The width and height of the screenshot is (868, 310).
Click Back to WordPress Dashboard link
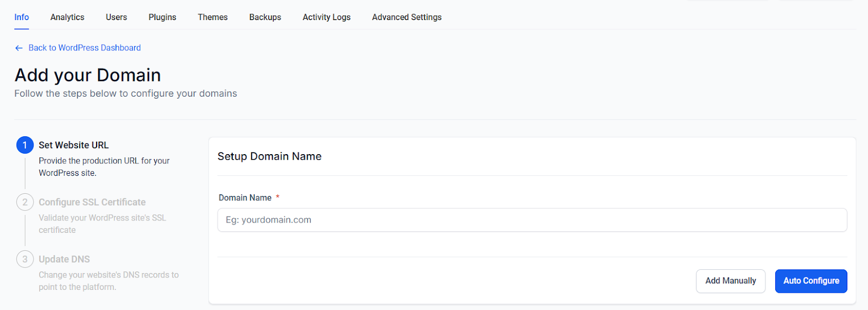(85, 48)
